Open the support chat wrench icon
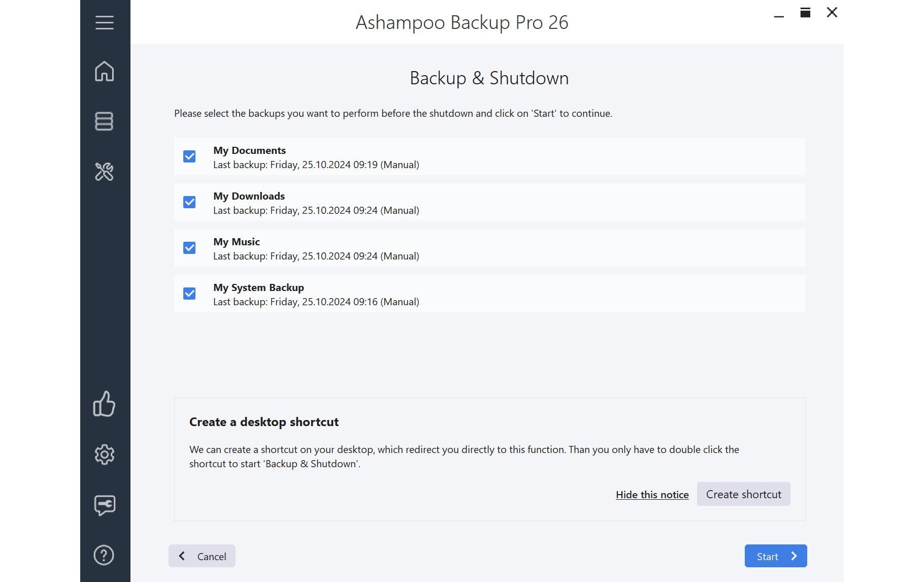924x582 pixels. (104, 505)
